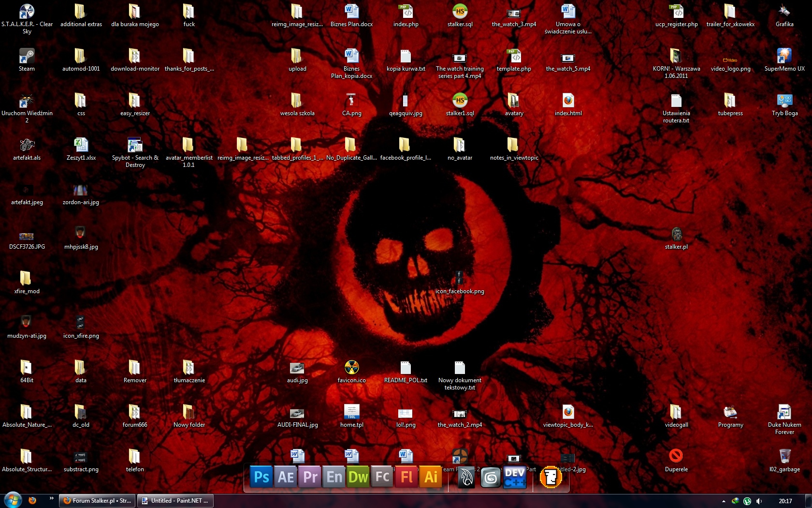Select the index.html file icon
This screenshot has width=812, height=508.
[x=568, y=104]
